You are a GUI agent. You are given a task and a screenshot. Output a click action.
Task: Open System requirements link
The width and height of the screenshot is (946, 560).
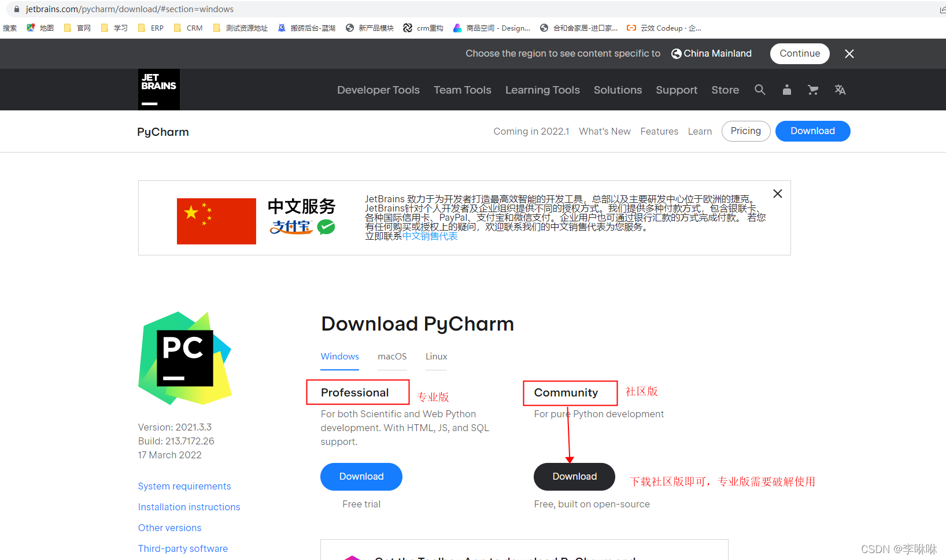(184, 487)
